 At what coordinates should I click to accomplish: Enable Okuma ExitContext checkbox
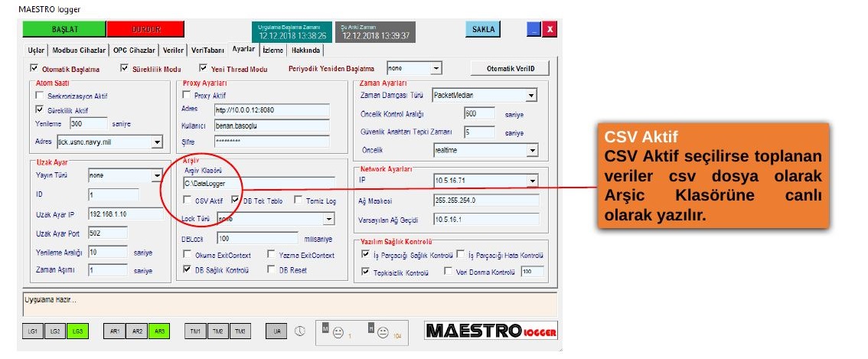(187, 255)
